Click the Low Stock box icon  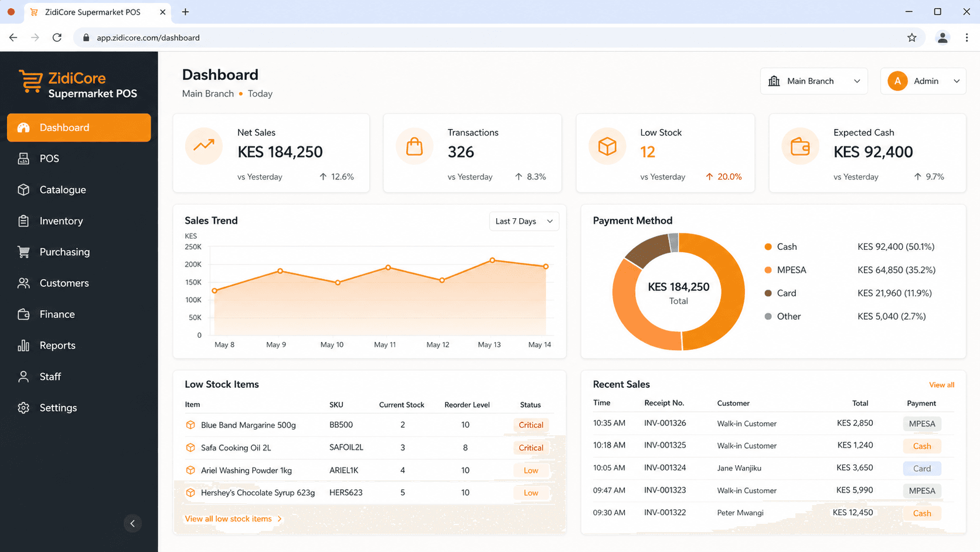point(607,145)
